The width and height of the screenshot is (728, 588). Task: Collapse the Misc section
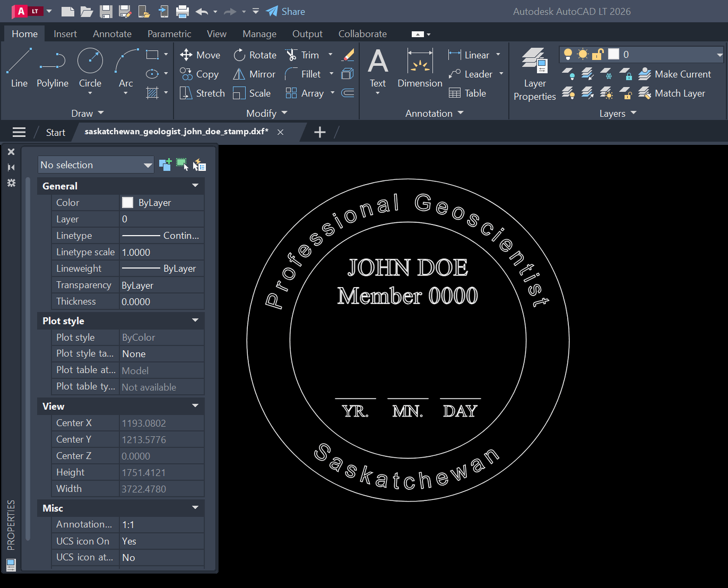click(x=195, y=508)
